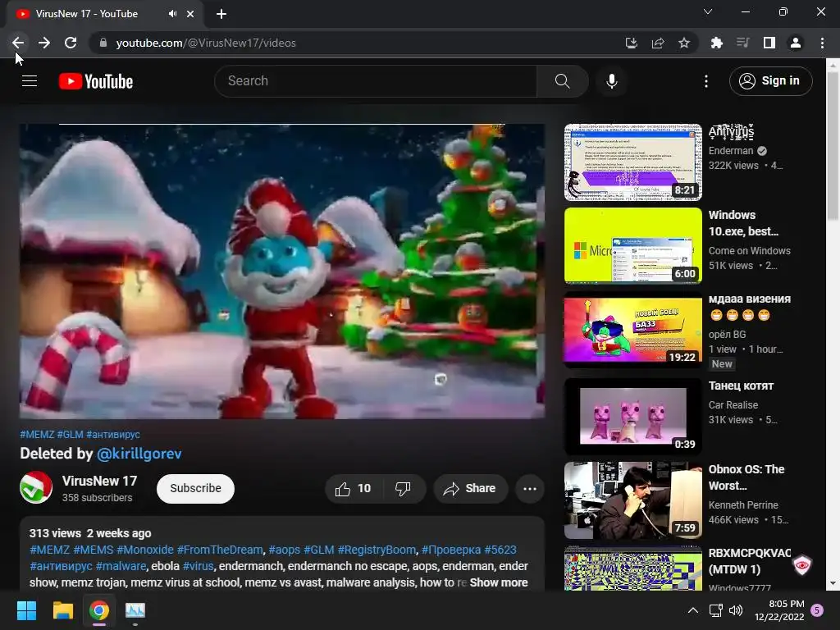Focus the YouTube Search field

tap(376, 81)
